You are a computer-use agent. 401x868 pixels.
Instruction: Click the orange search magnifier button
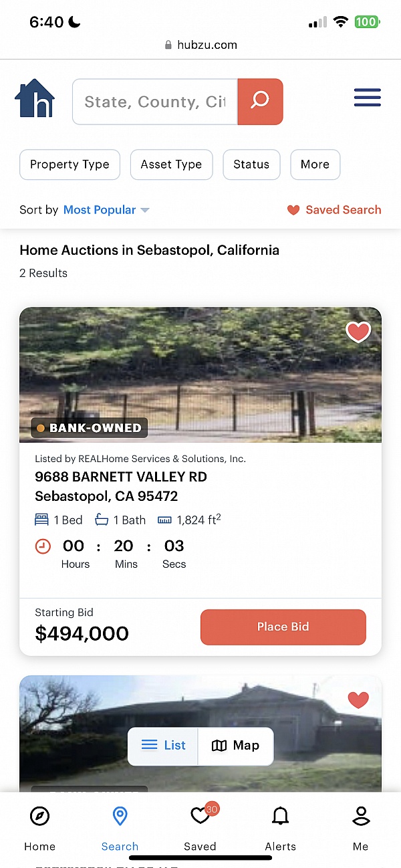260,101
